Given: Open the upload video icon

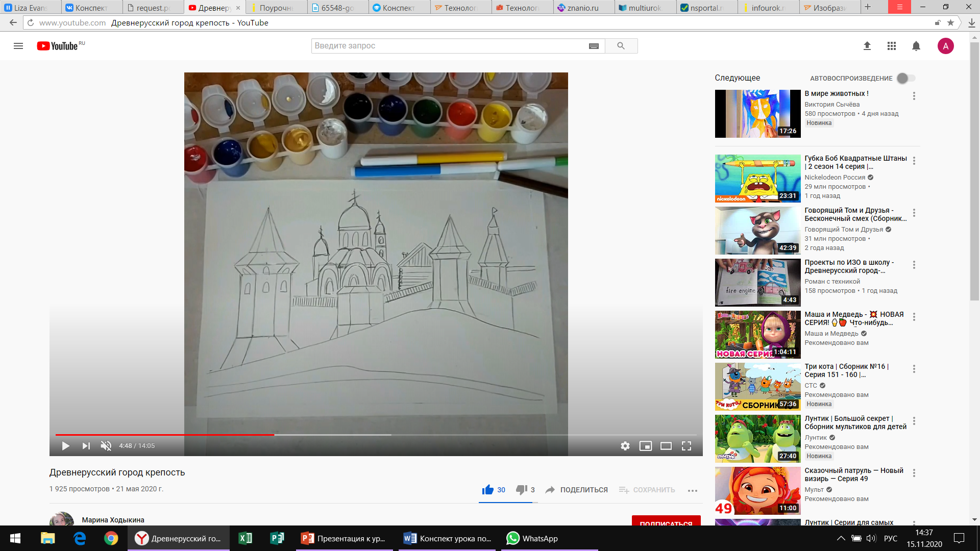Looking at the screenshot, I should coord(867,46).
